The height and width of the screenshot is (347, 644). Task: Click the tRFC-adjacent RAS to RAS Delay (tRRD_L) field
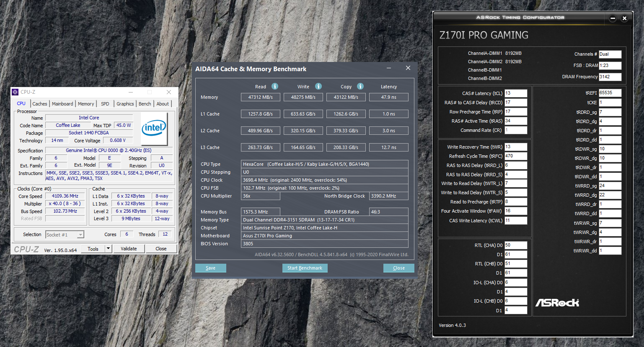[516, 165]
